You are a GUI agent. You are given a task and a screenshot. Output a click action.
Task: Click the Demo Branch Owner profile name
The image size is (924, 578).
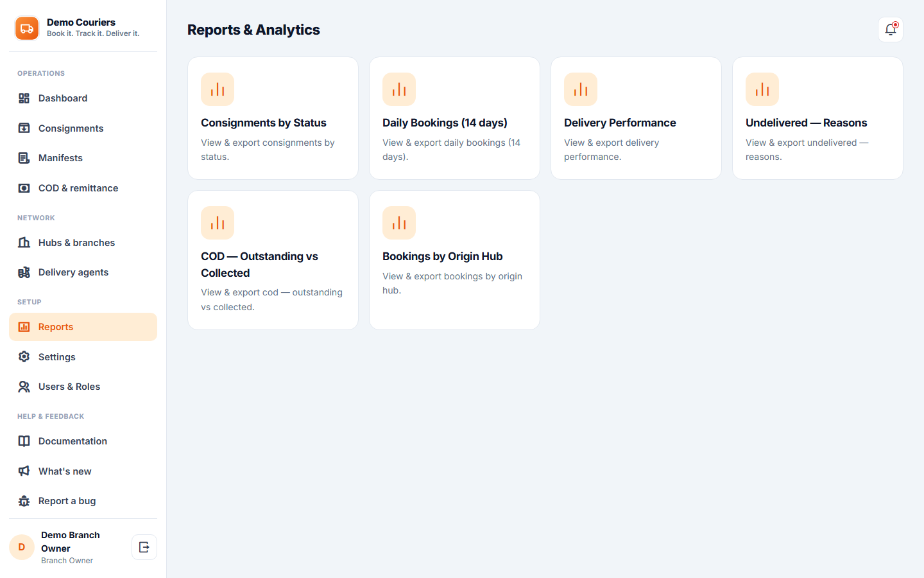tap(71, 541)
